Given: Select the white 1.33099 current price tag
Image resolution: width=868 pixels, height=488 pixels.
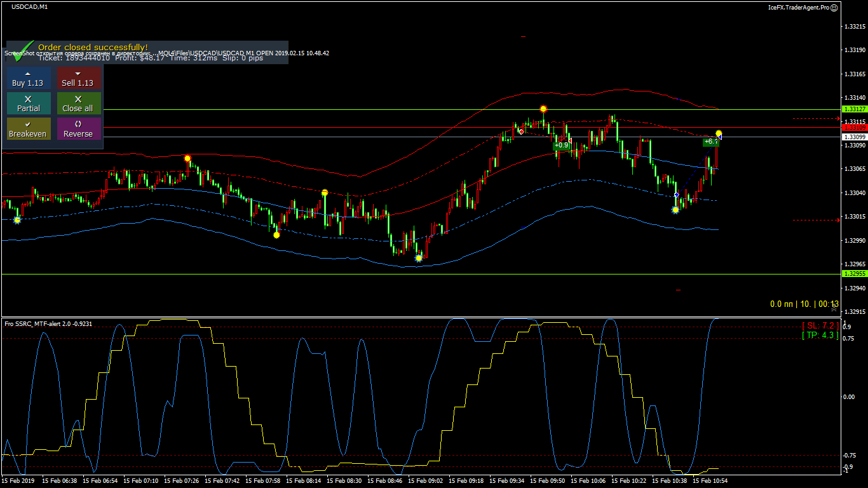Looking at the screenshot, I should click(x=854, y=137).
